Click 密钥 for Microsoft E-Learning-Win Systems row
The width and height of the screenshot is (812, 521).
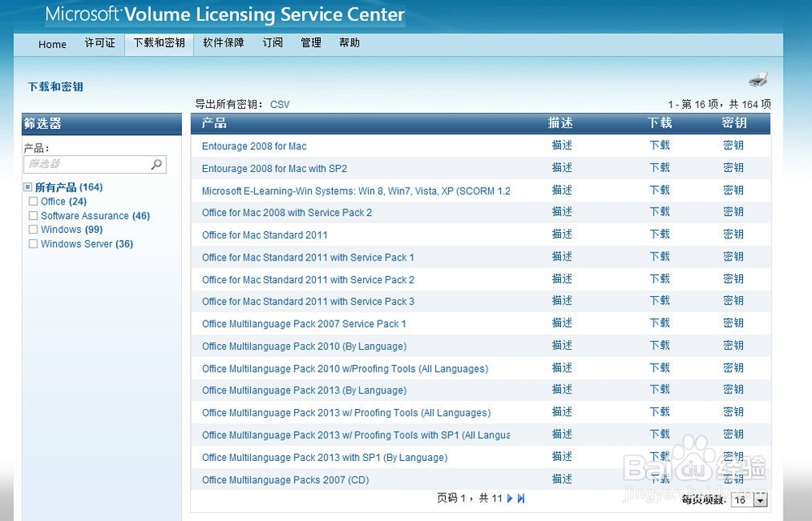[x=733, y=190]
